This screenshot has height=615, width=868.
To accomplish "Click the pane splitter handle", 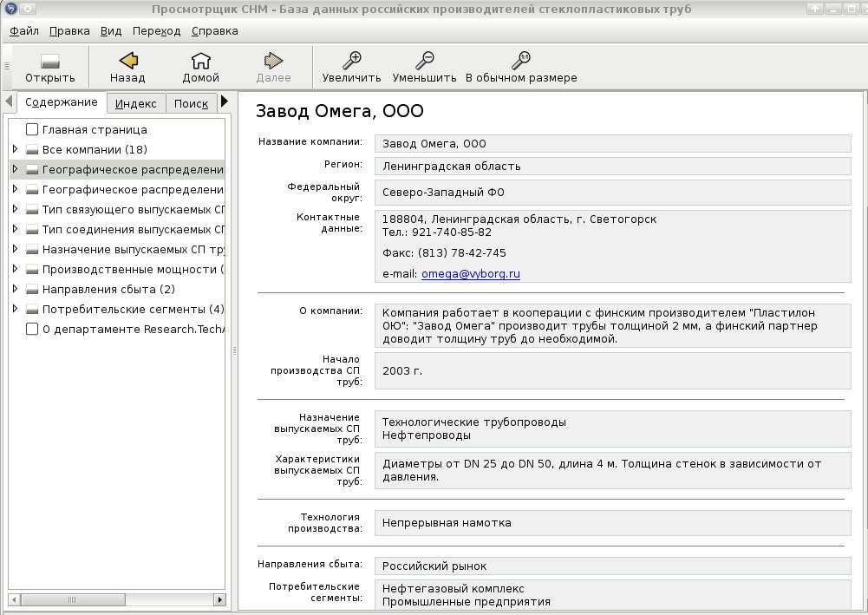I will (x=234, y=350).
